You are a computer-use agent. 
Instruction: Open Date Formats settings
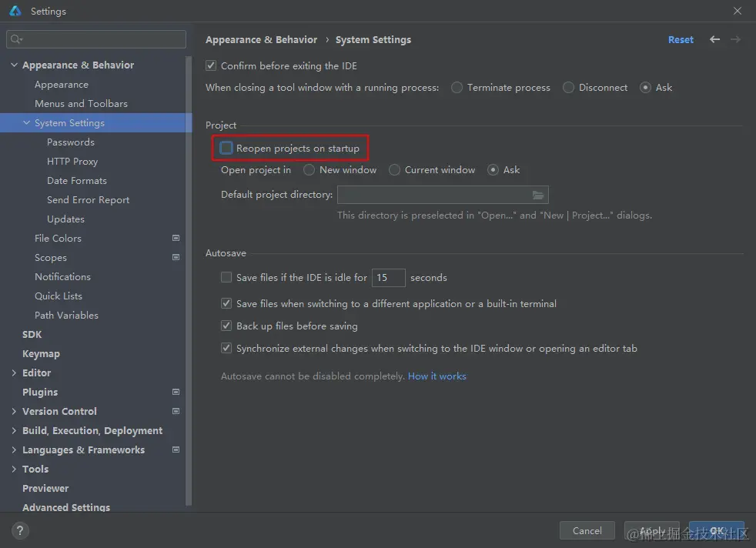[x=77, y=181]
